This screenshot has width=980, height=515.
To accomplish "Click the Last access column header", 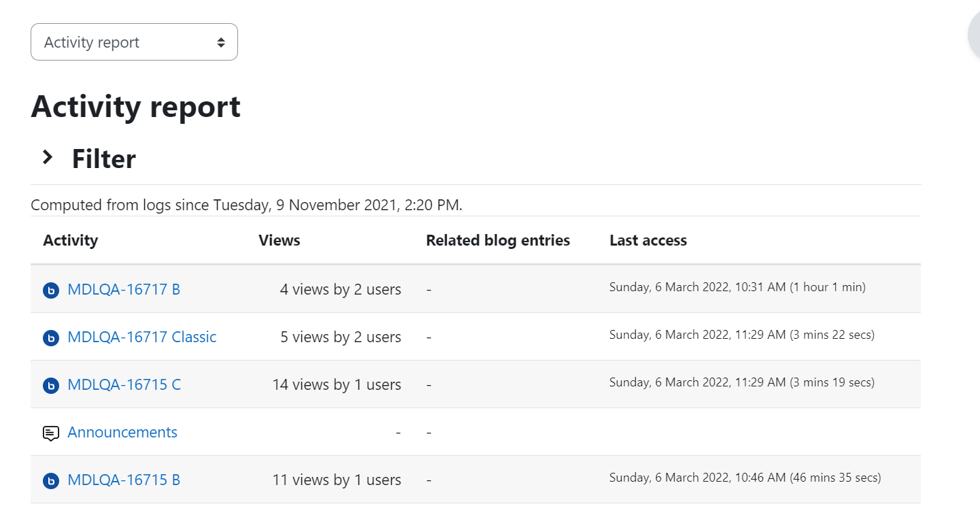I will coord(648,240).
